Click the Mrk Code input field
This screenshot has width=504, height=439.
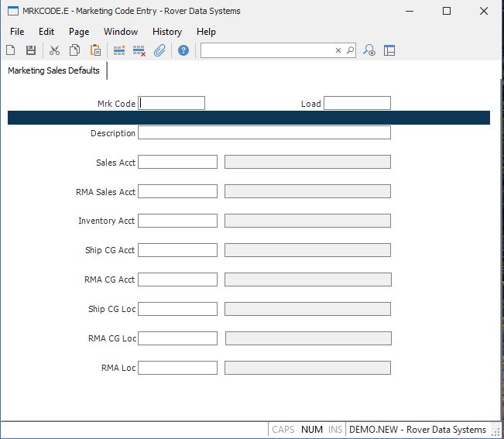[x=171, y=103]
